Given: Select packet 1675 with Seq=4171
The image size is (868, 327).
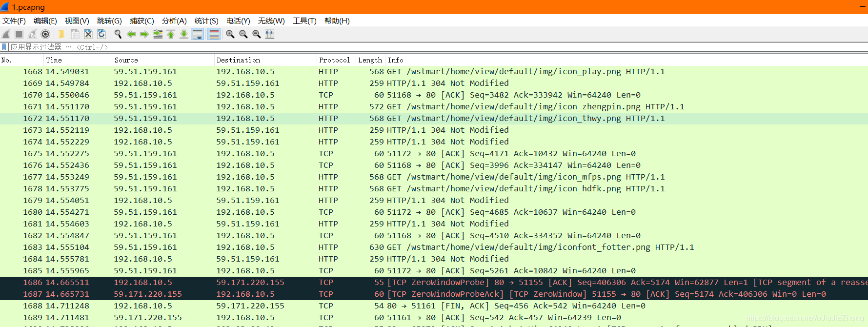Looking at the screenshot, I should (434, 154).
